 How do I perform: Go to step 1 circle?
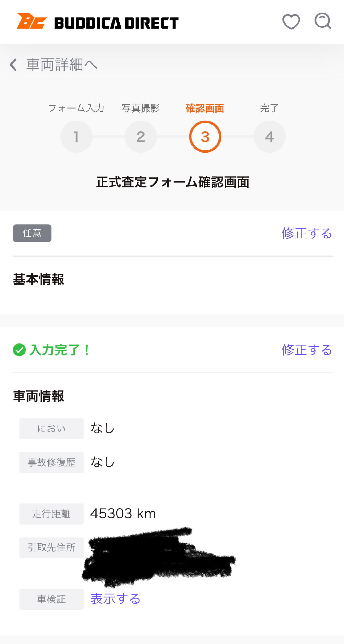[76, 137]
